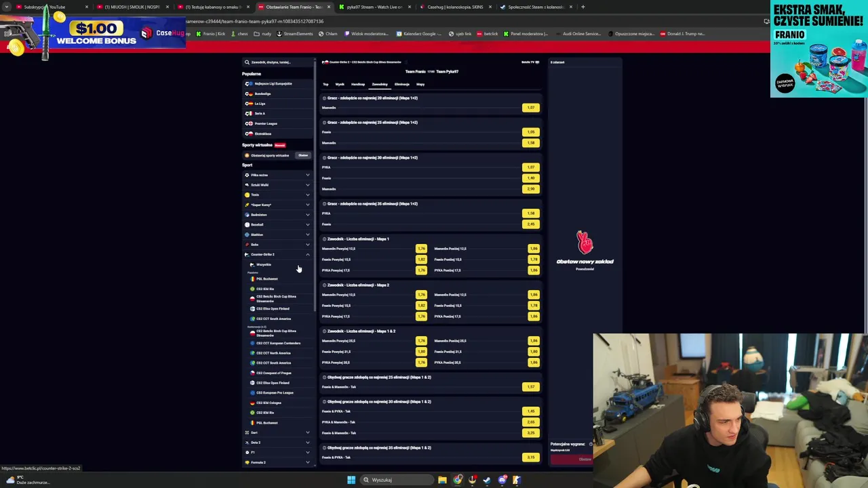Open CS2 Conquest of Prague
This screenshot has width=868, height=488.
point(273,373)
